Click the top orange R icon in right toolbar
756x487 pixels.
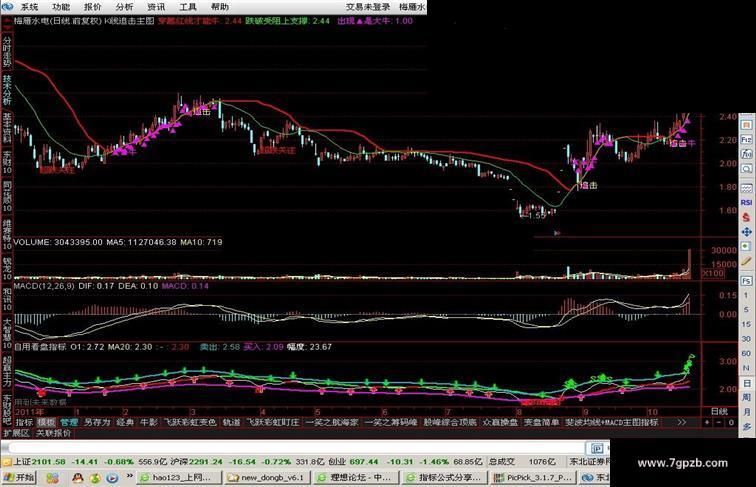coord(746,125)
